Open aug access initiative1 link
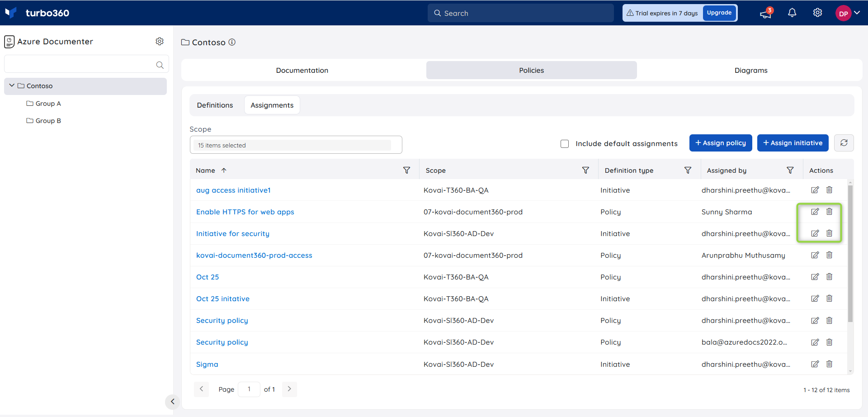Screen dimensions: 868x417 click(x=233, y=190)
